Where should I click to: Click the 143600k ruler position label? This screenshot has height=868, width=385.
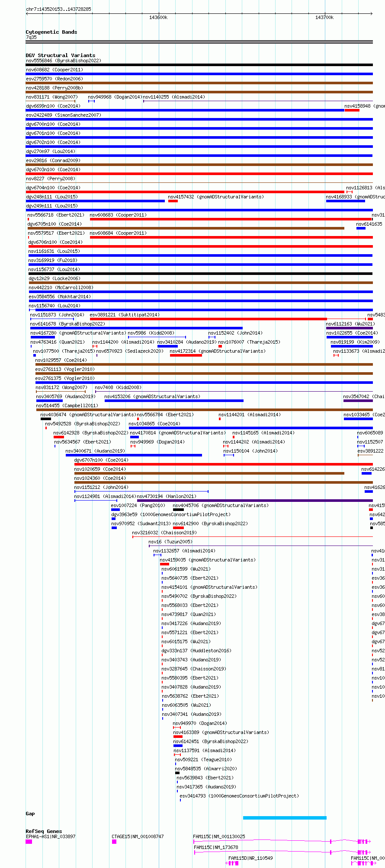(158, 17)
